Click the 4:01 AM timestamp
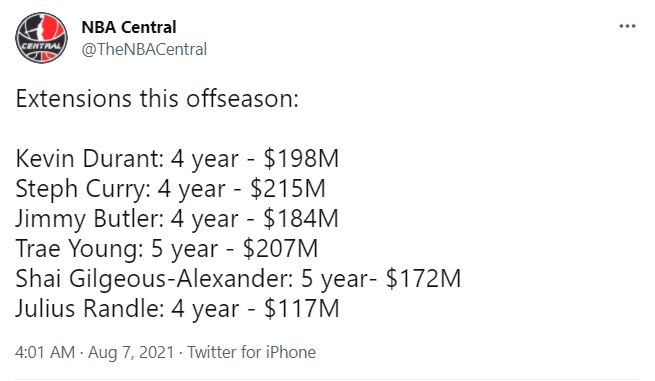Image resolution: width=655 pixels, height=381 pixels. (45, 352)
